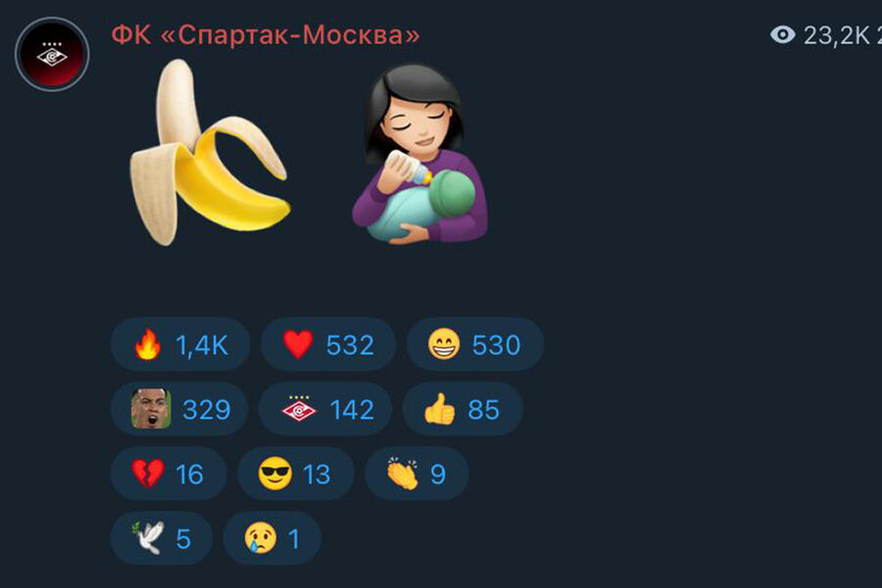Screen dimensions: 882x588
Task: Open the Spartak channel avatar
Action: pos(52,54)
